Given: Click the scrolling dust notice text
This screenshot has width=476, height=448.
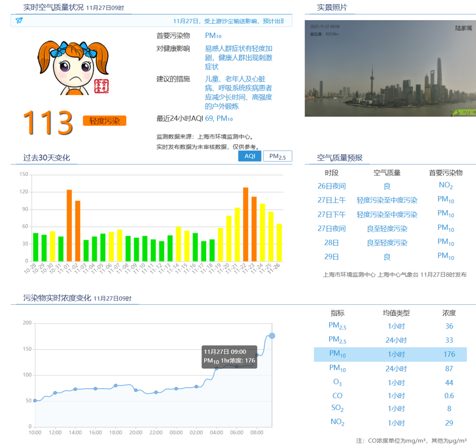Looking at the screenshot, I should (228, 21).
